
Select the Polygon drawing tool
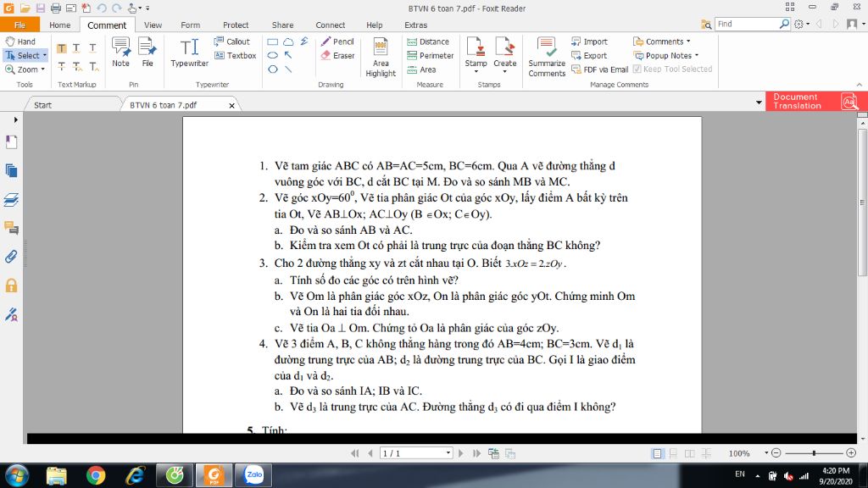point(272,69)
